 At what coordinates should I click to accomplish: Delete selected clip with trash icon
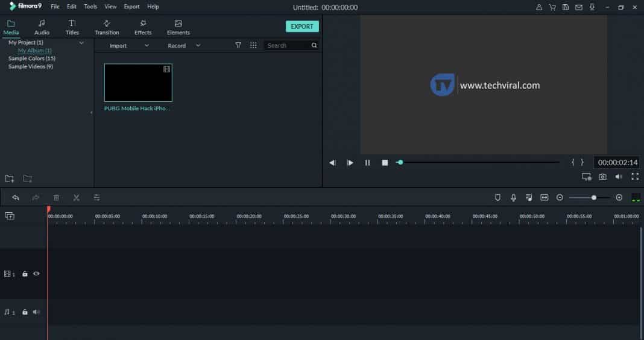(56, 198)
